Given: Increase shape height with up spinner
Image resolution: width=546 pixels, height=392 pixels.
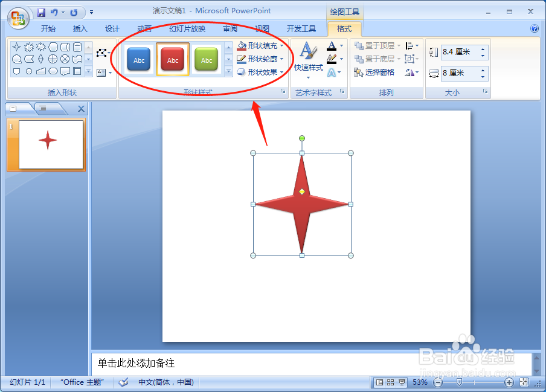Looking at the screenshot, I should [483, 49].
